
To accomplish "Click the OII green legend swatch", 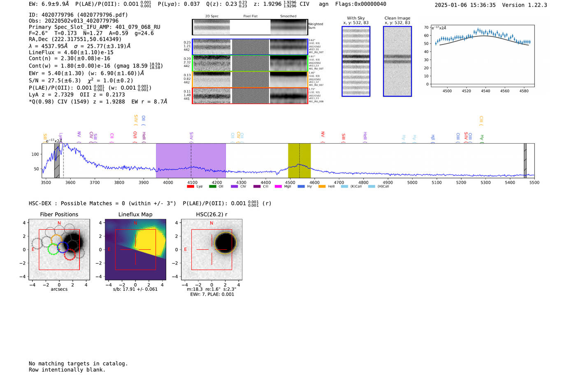I will (212, 186).
